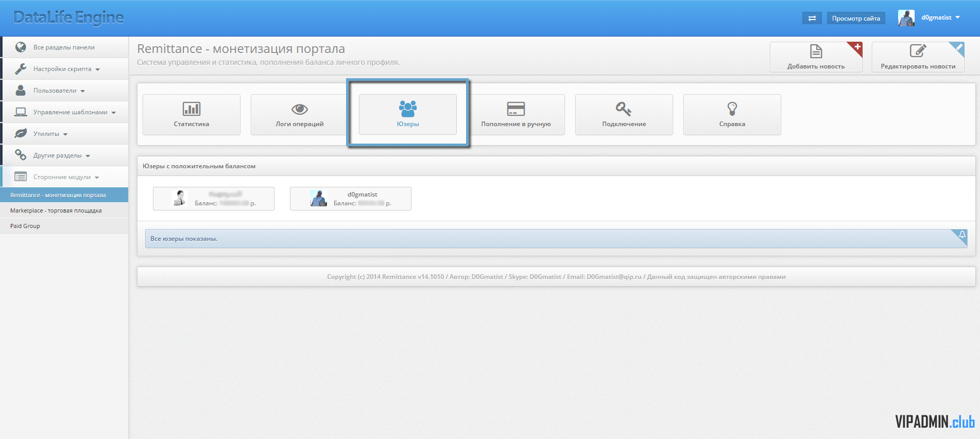Screen dimensions: 980x439
Task: Expand Утилиты menu
Action: click(50, 134)
